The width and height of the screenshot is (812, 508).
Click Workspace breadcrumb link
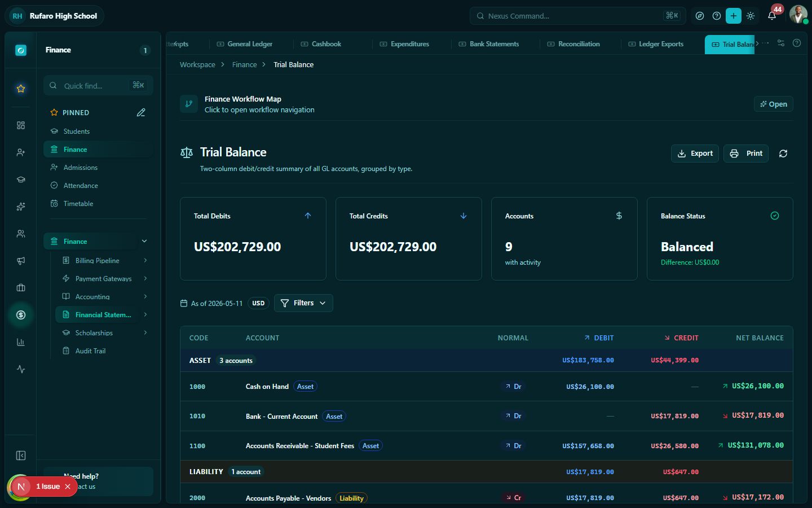click(x=197, y=65)
